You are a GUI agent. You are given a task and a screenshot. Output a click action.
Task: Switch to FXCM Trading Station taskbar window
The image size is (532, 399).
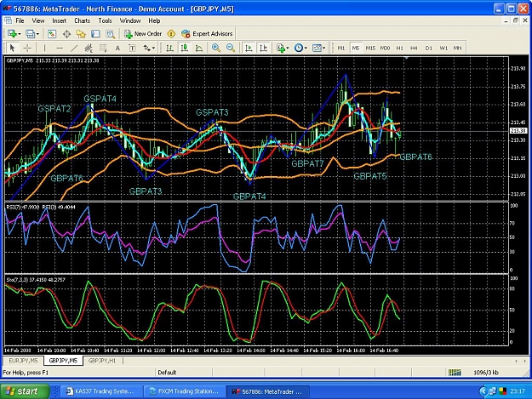(x=185, y=391)
